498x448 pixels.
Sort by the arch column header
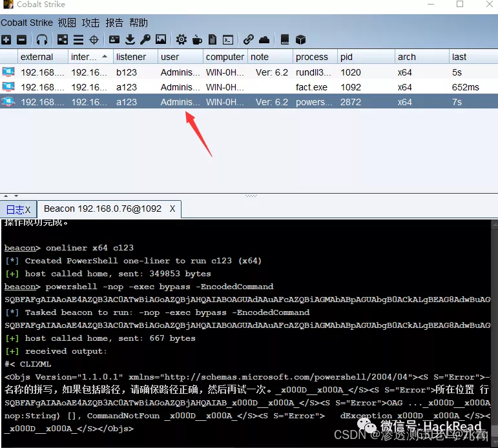tap(422, 57)
